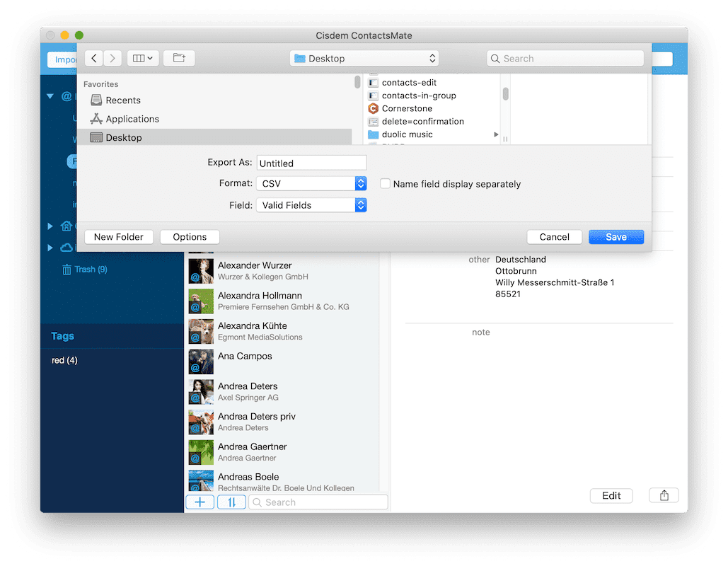The image size is (728, 566).
Task: Select contact Ana Campos
Action: [x=283, y=362]
